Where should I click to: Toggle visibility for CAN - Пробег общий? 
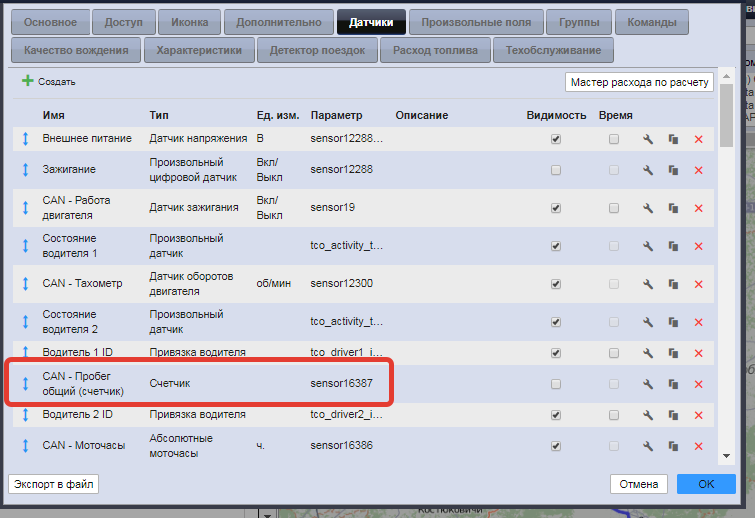556,384
